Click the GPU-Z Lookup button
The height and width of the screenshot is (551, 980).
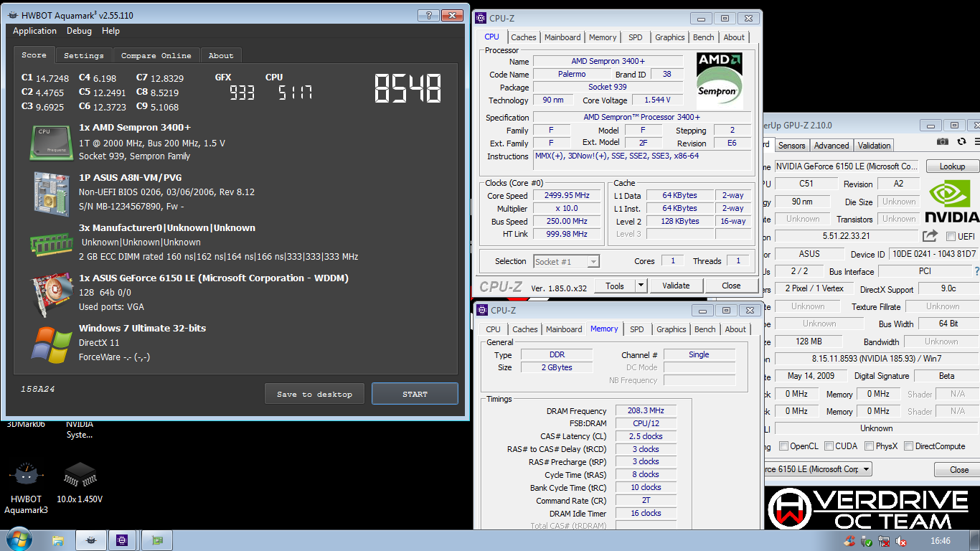click(x=952, y=166)
